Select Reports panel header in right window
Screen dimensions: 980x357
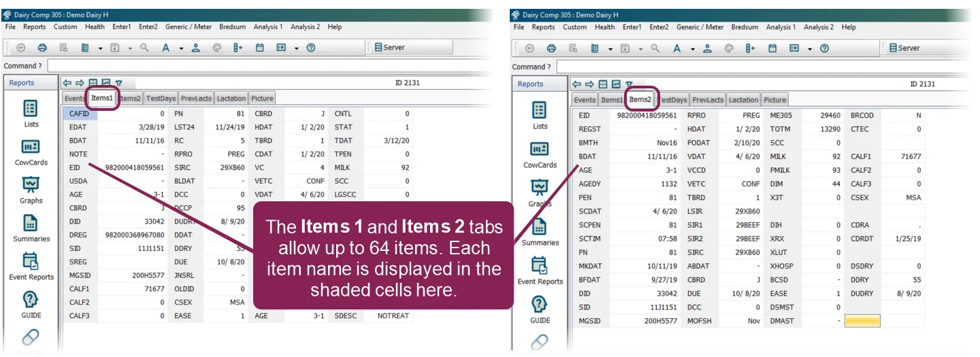pos(540,84)
